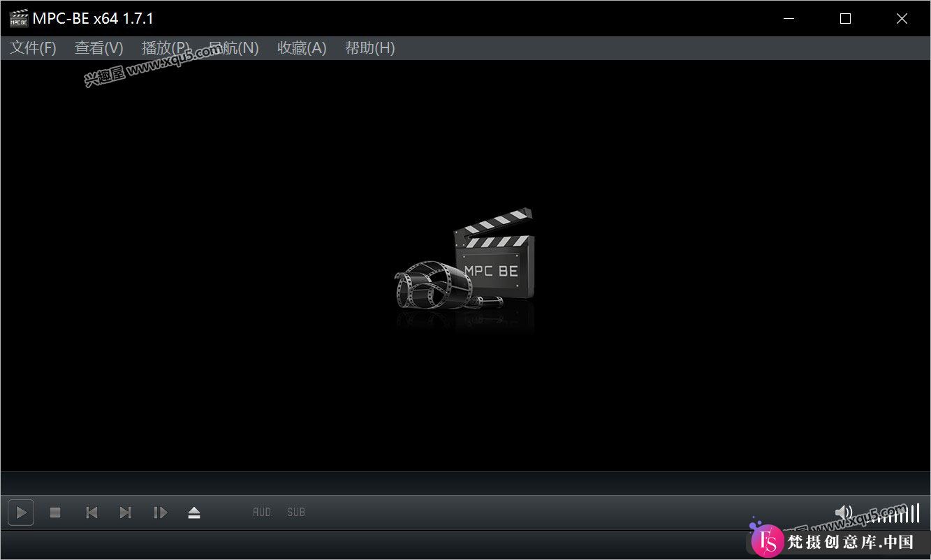Close the MPC-BE window
This screenshot has height=560, width=931.
click(902, 19)
